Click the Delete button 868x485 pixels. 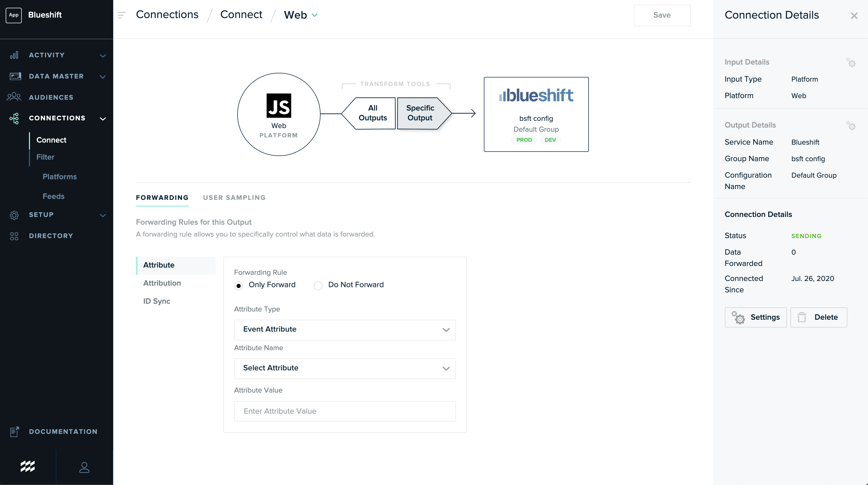(x=818, y=317)
